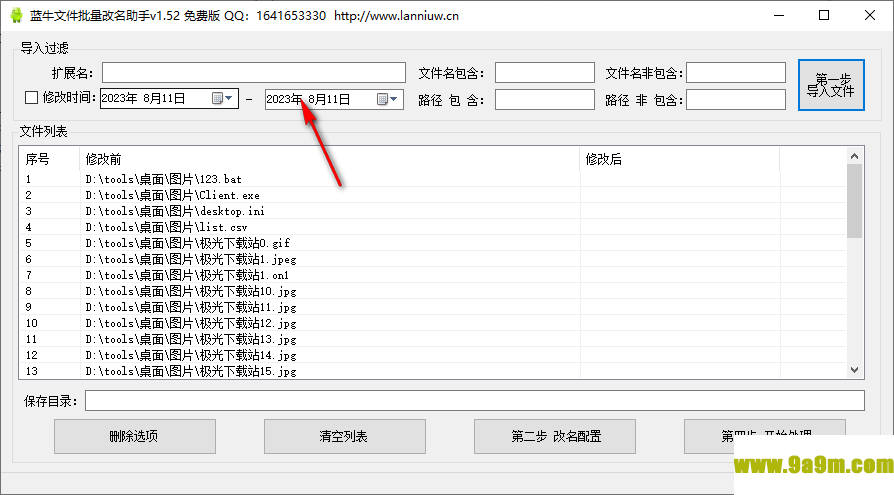The image size is (894, 495).
Task: Click the file list scroll up arrow
Action: click(x=854, y=156)
